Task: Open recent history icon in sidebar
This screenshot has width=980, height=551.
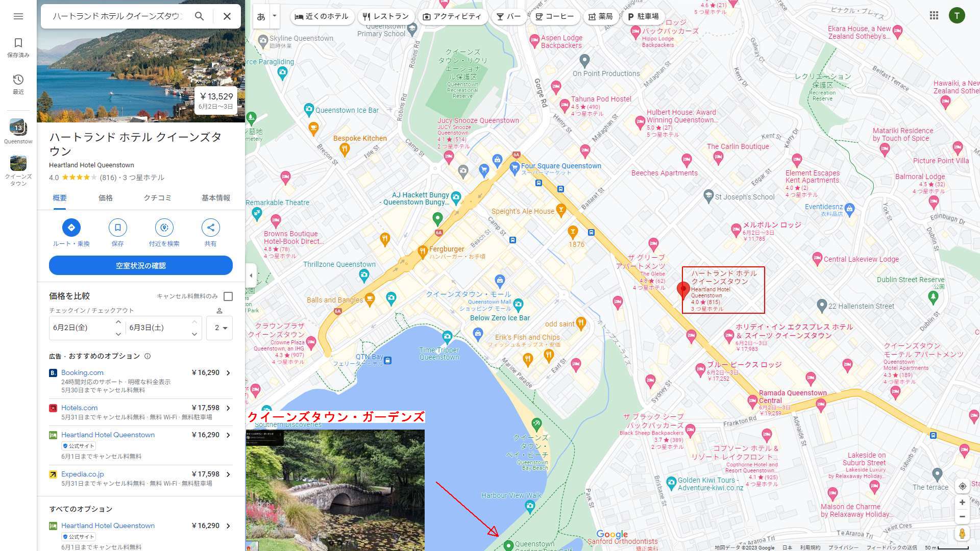Action: (x=18, y=80)
